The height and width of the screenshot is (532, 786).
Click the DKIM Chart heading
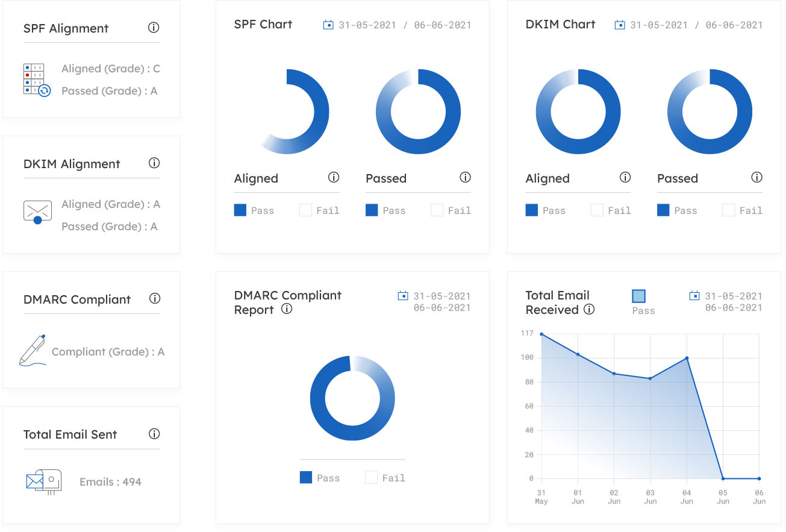[561, 24]
